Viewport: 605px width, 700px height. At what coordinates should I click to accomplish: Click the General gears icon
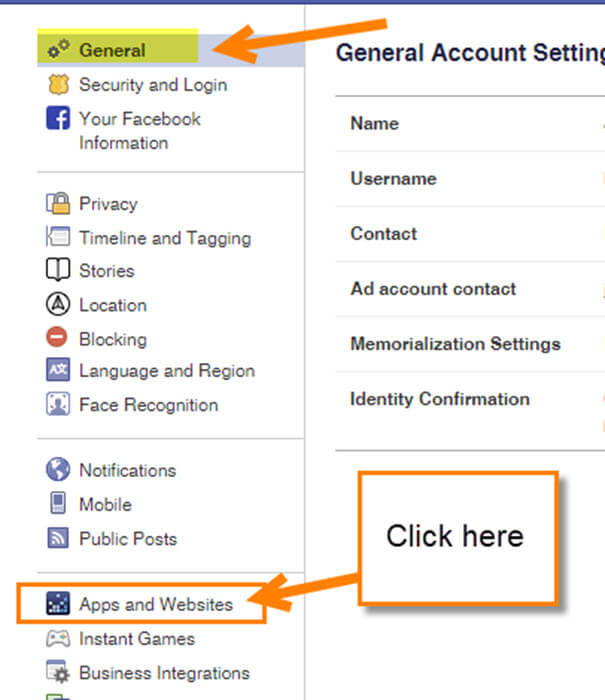click(x=58, y=49)
